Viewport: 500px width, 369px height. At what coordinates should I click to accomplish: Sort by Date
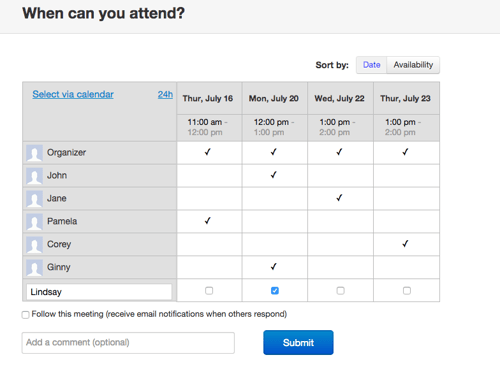click(x=371, y=65)
